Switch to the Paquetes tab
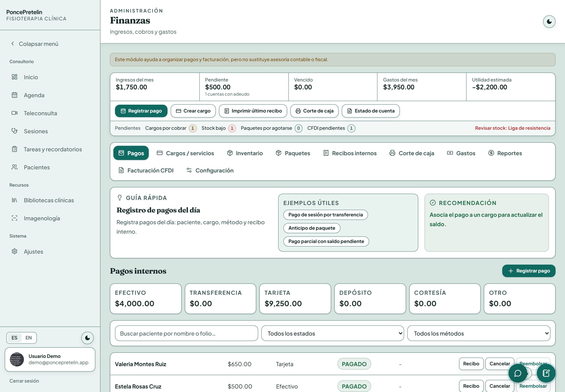Image resolution: width=565 pixels, height=392 pixels. tap(293, 153)
